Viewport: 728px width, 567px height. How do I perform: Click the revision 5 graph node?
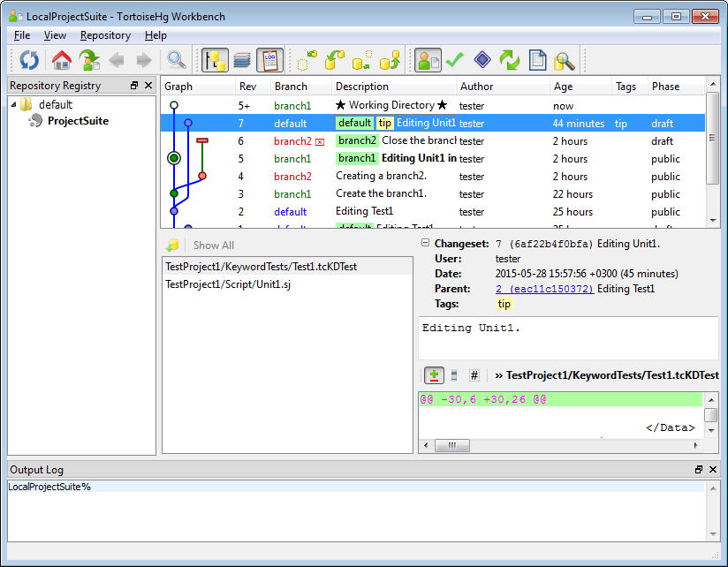click(x=174, y=158)
